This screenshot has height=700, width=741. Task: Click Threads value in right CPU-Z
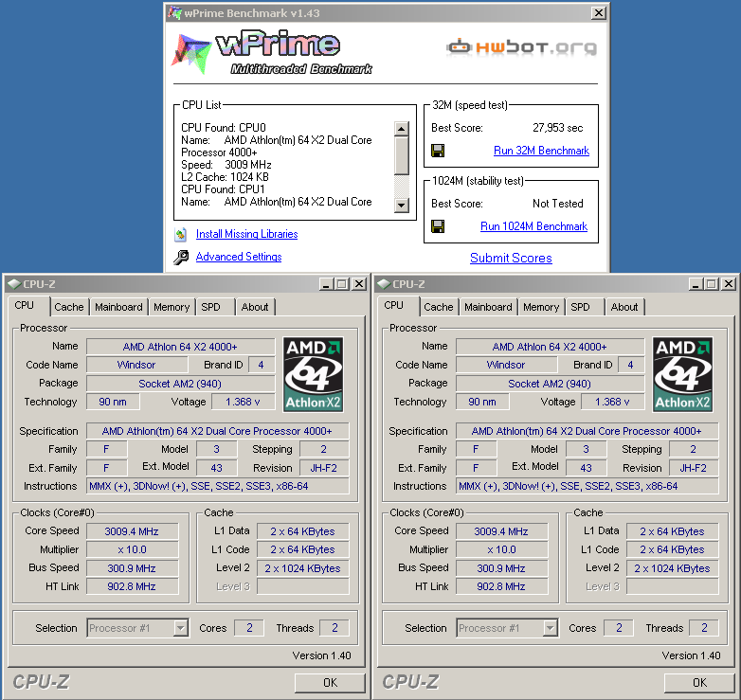(704, 628)
